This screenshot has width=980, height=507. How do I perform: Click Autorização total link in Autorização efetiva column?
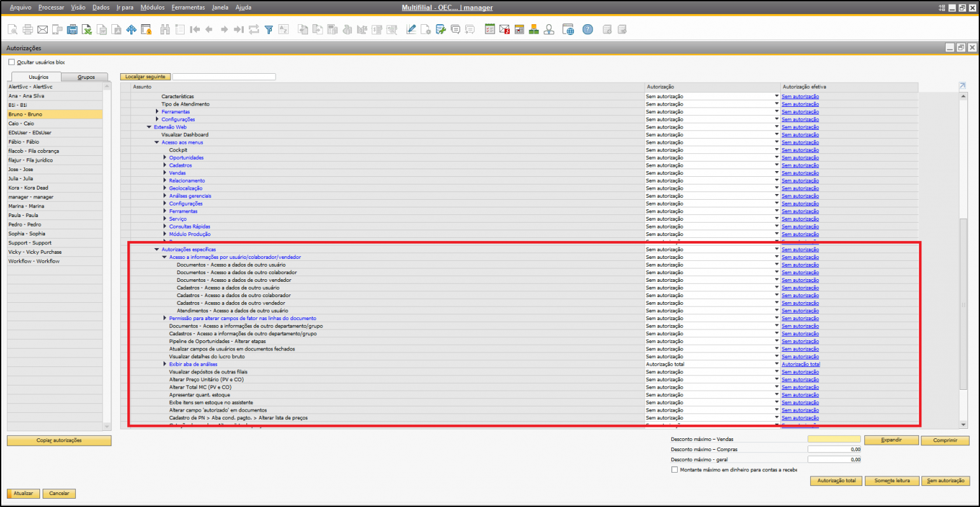click(801, 365)
